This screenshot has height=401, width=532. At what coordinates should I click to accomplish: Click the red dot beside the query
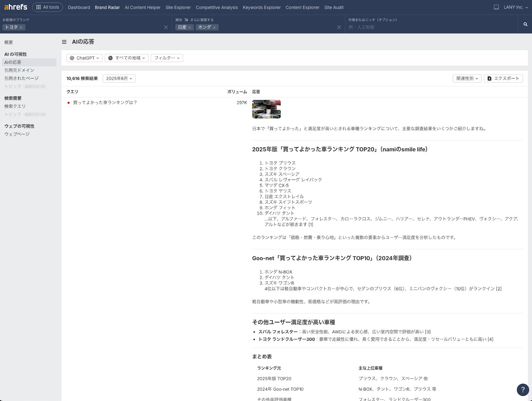pyautogui.click(x=68, y=103)
